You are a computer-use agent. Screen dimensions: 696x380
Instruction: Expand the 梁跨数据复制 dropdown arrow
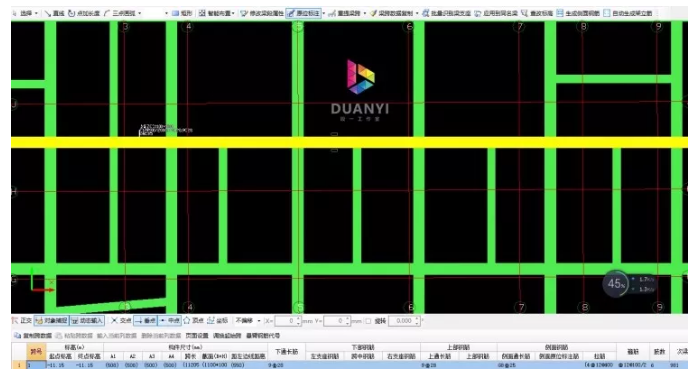417,13
